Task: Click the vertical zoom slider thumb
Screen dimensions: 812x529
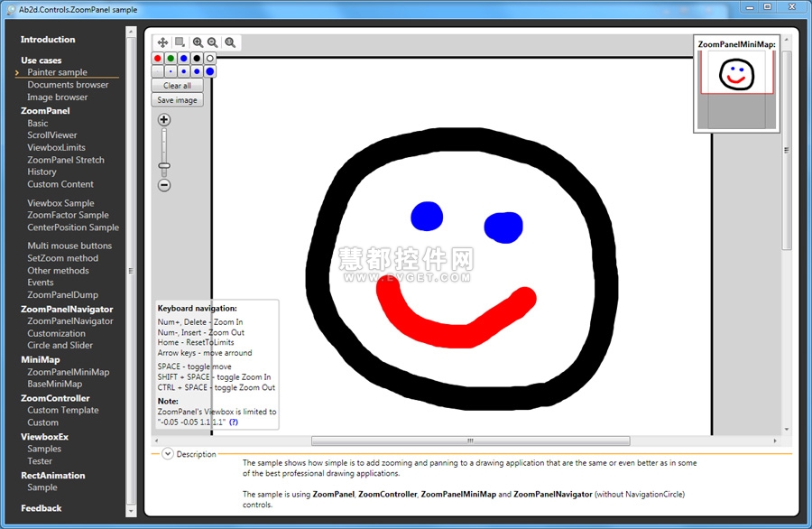Action: point(164,165)
